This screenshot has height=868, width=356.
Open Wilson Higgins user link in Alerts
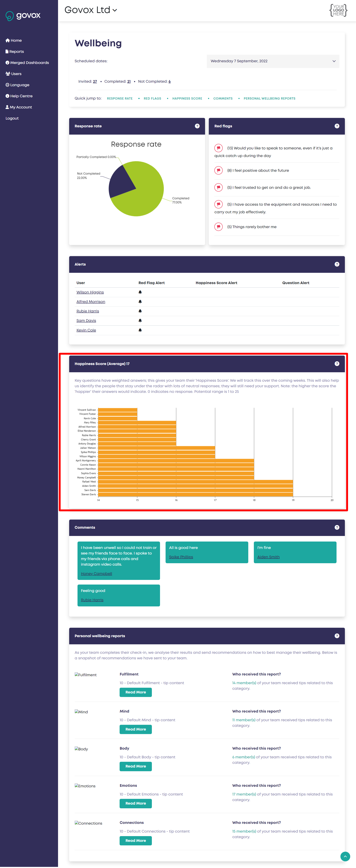[90, 292]
